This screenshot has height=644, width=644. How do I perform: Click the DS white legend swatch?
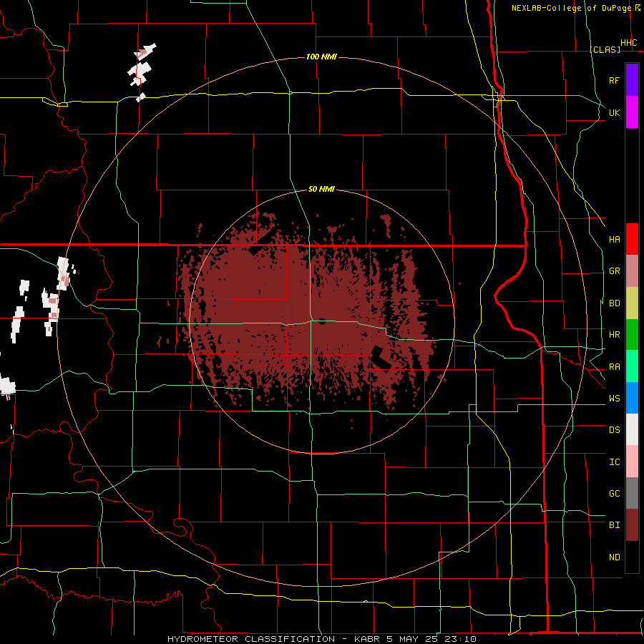coord(632,429)
